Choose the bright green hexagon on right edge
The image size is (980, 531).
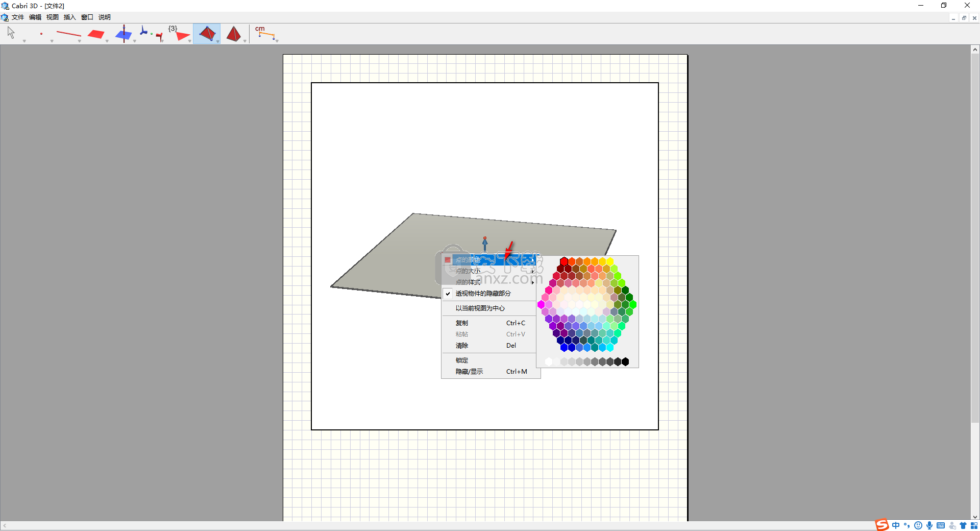tap(633, 304)
